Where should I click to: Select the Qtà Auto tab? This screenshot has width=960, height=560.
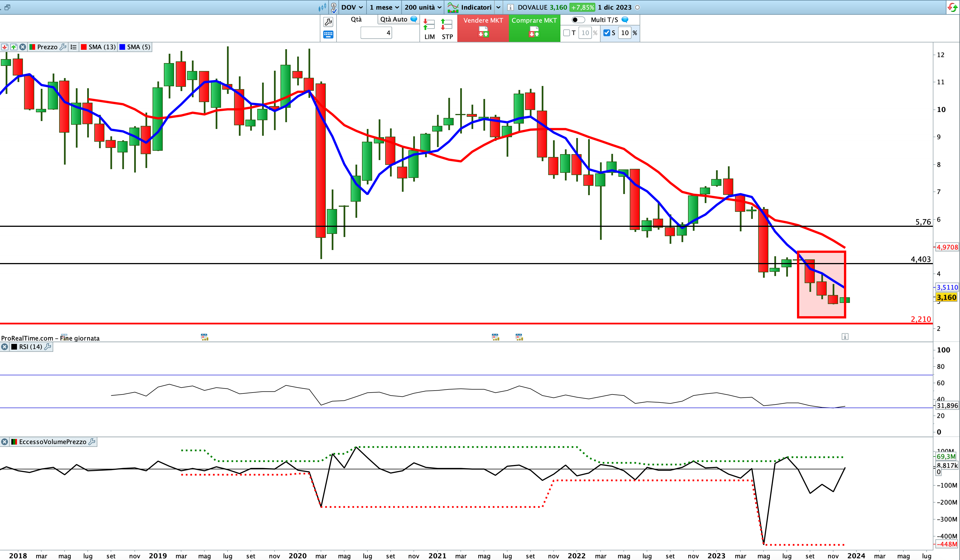(x=393, y=20)
